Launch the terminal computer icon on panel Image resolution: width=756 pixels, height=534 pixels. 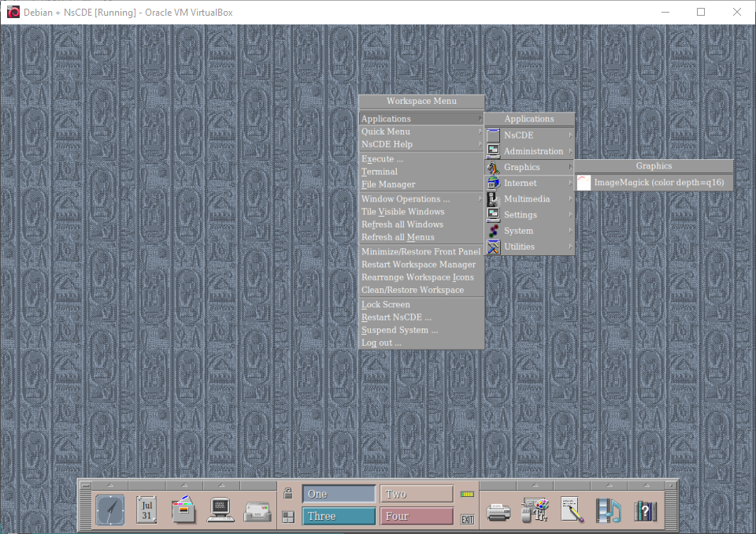tap(220, 510)
